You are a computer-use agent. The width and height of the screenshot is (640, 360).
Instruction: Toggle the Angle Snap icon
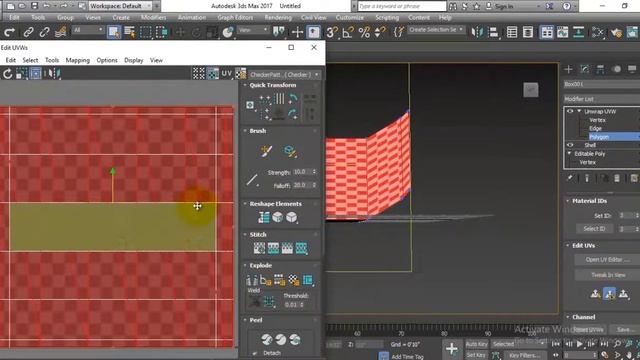tap(348, 32)
